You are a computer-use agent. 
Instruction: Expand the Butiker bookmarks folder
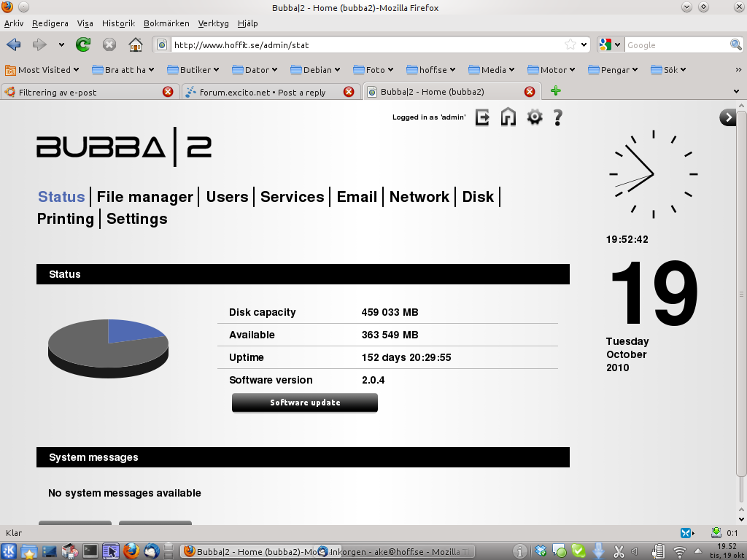193,70
